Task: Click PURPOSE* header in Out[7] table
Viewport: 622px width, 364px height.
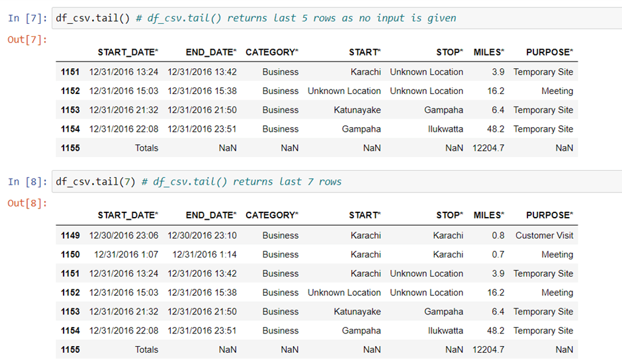Action: tap(549, 52)
